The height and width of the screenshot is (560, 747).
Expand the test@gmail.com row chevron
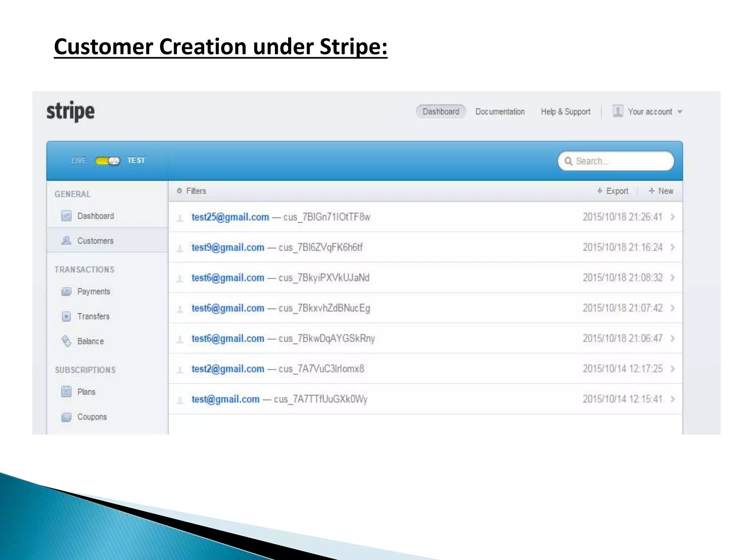click(x=673, y=399)
